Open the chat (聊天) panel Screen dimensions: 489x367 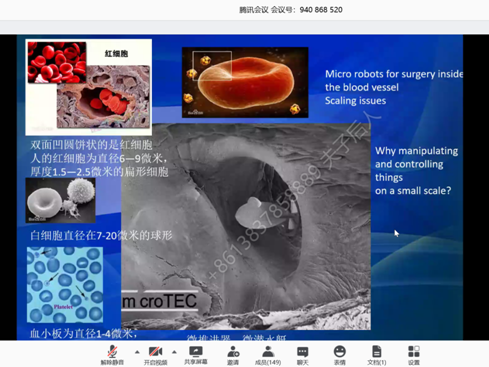tap(302, 355)
